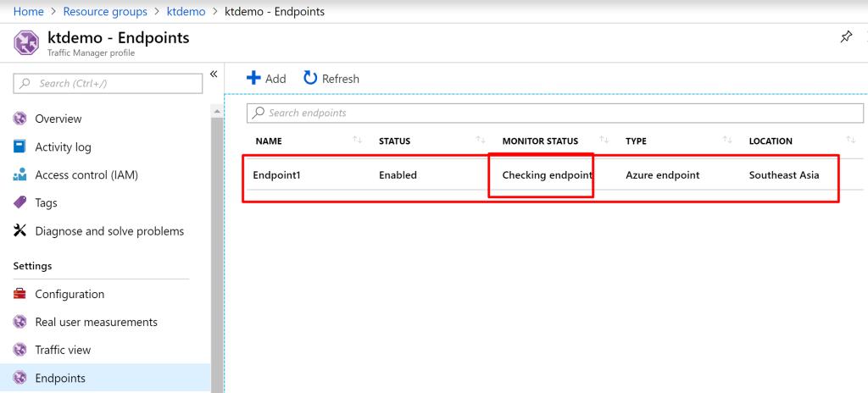Sort by the NAME column header
Image resolution: width=868 pixels, height=393 pixels.
269,141
